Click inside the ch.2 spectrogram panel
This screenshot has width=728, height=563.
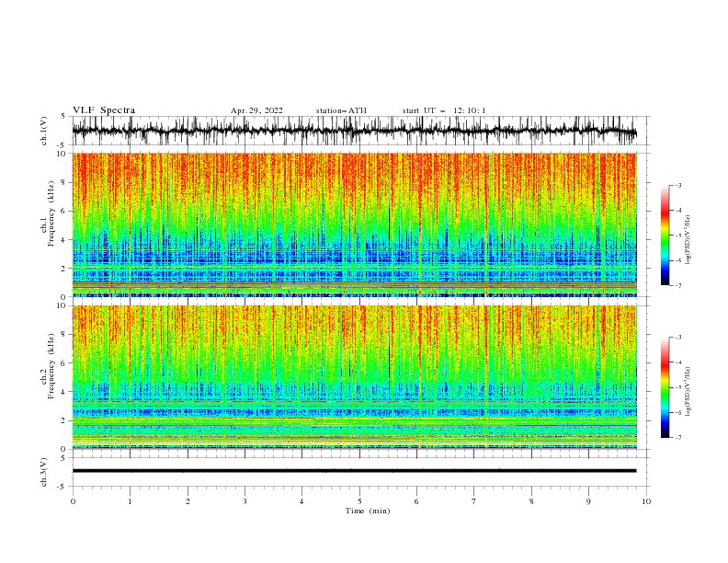point(354,377)
